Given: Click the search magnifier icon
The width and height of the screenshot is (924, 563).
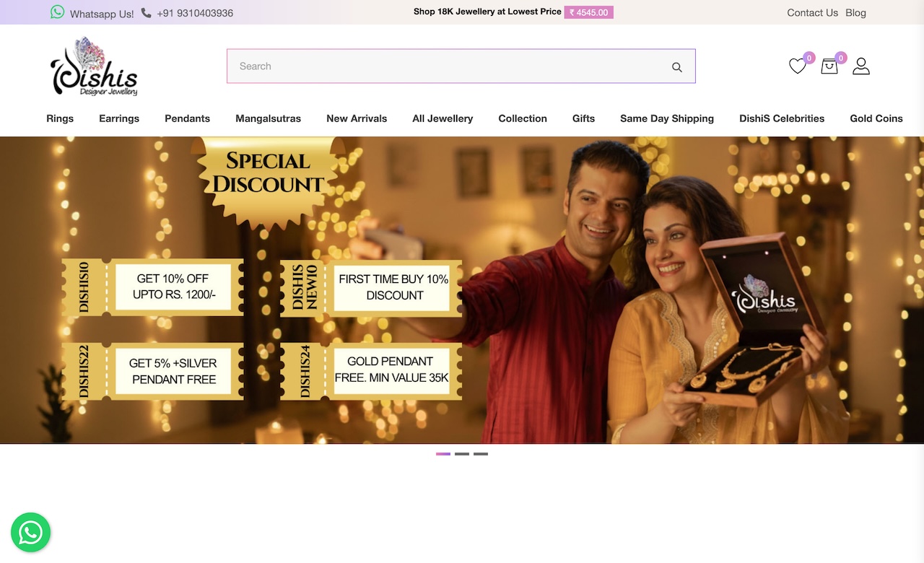Looking at the screenshot, I should click(x=676, y=67).
